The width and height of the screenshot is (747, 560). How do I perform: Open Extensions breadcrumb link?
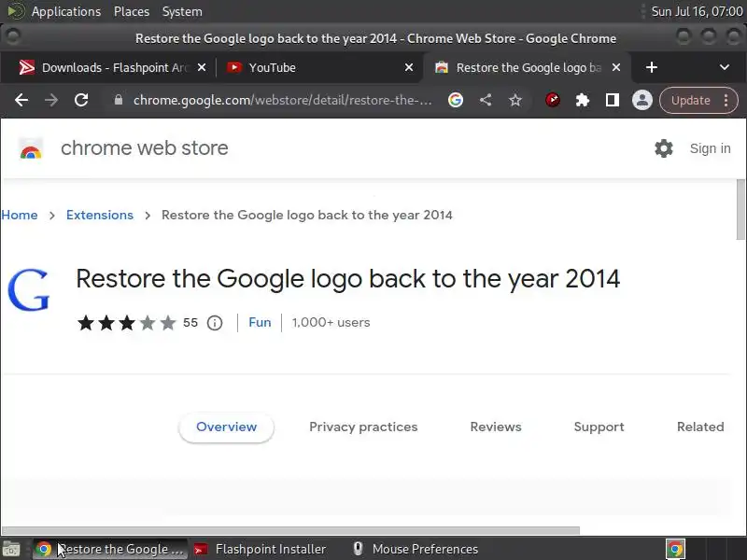tap(100, 216)
